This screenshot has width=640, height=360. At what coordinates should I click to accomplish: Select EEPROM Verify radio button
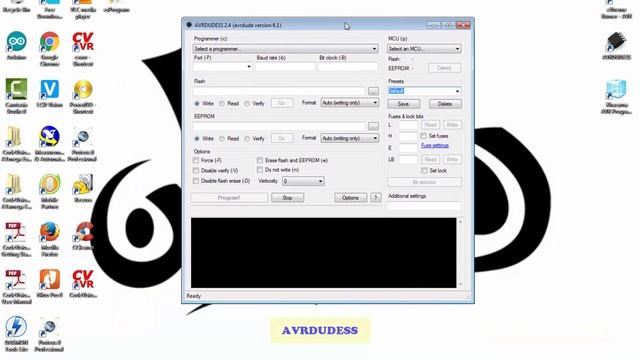pyautogui.click(x=247, y=139)
